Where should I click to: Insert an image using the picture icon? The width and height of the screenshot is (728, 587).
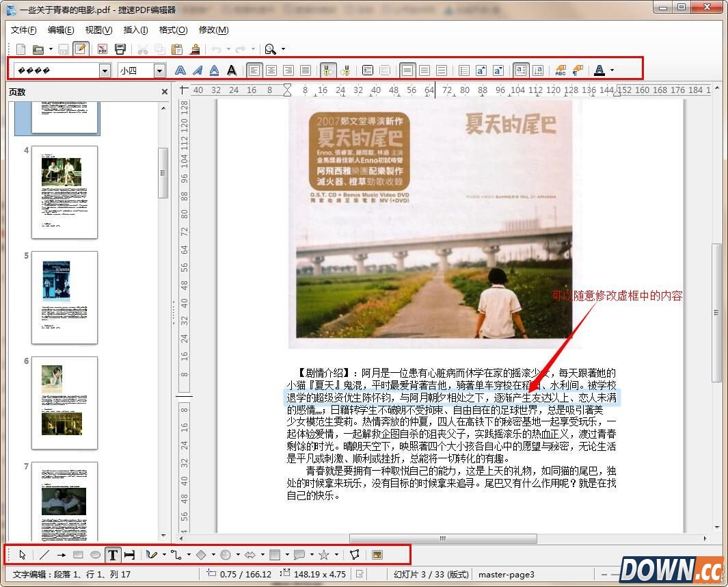tap(377, 554)
